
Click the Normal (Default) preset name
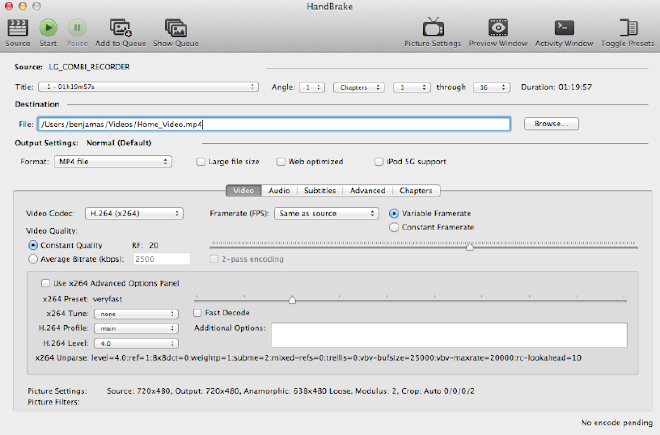click(119, 143)
